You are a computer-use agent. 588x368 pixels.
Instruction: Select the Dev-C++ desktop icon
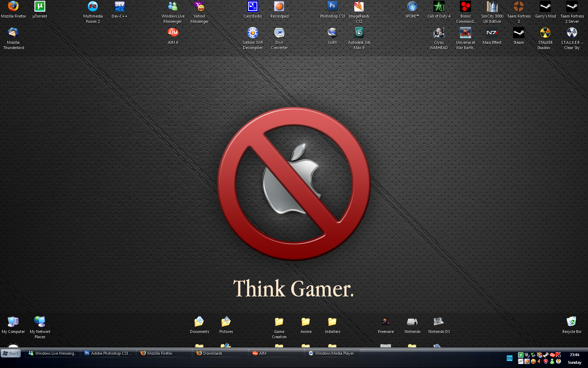120,9
